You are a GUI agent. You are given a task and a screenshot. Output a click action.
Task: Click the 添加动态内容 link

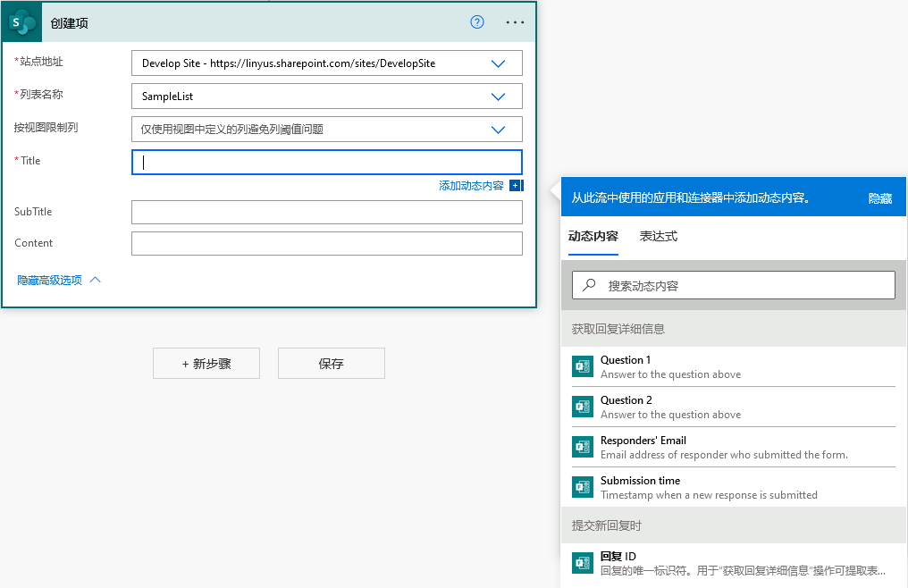[471, 185]
